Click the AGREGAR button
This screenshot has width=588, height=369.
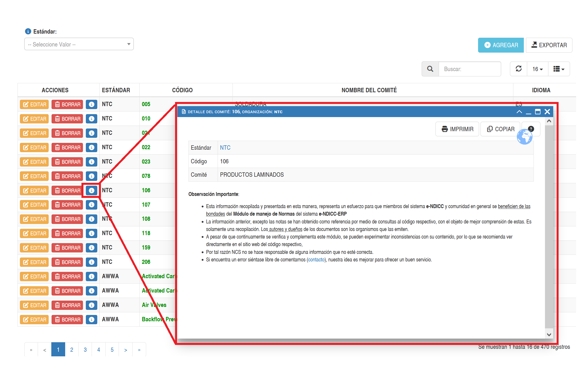[x=500, y=45]
